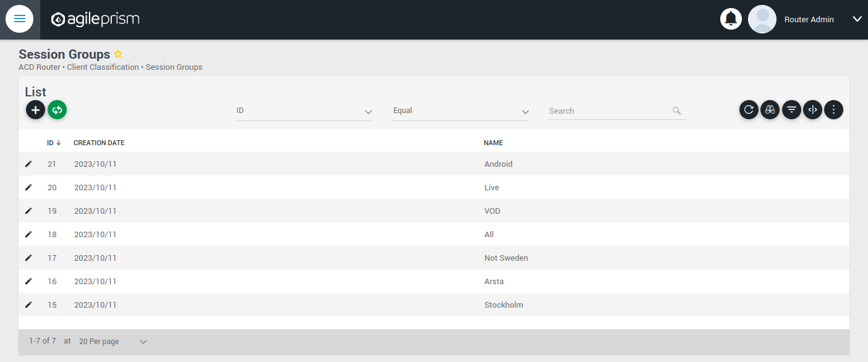
Task: Click the agileprism logo
Action: [95, 19]
